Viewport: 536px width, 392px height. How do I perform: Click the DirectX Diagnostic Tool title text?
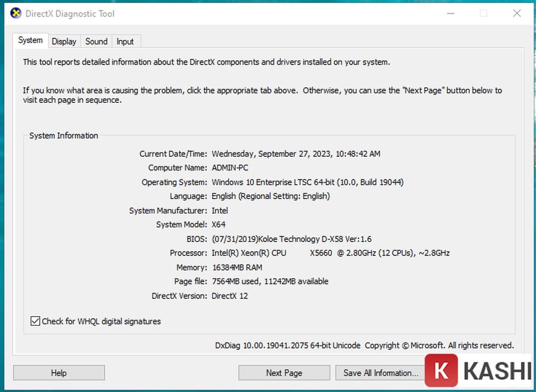tap(70, 14)
